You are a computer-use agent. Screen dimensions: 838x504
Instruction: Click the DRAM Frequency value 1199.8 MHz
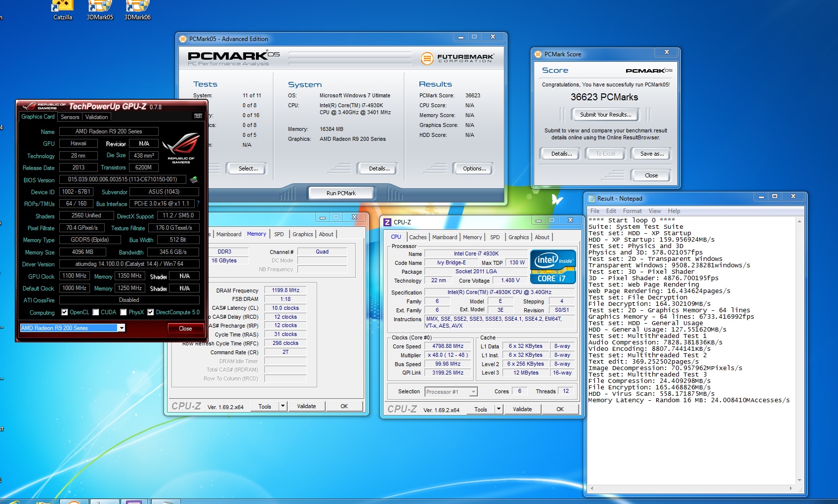[x=286, y=290]
